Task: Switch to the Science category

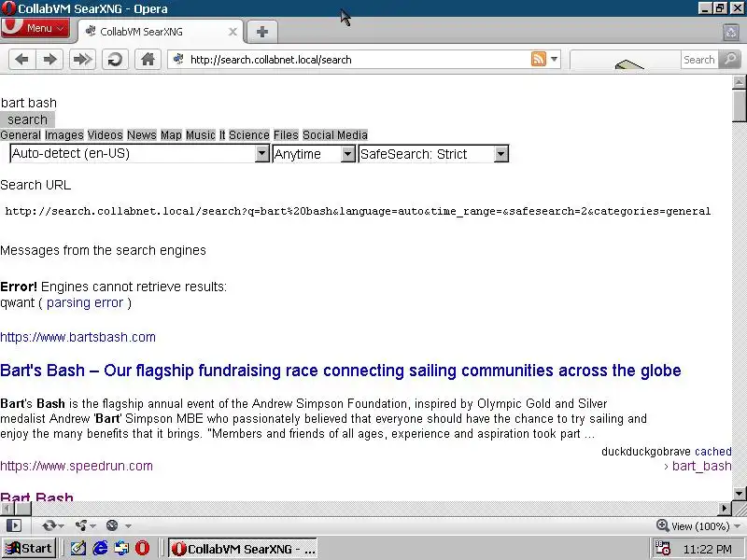Action: click(x=249, y=135)
